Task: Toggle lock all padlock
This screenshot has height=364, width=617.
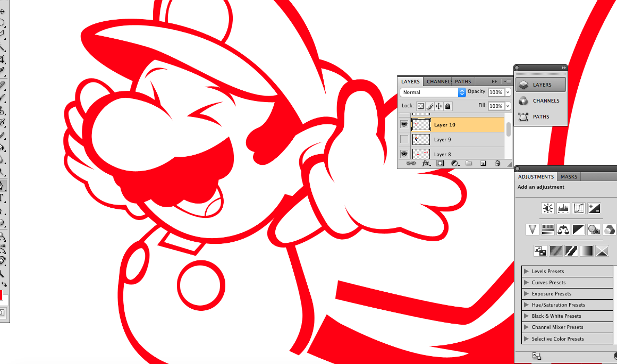Action: click(x=448, y=106)
